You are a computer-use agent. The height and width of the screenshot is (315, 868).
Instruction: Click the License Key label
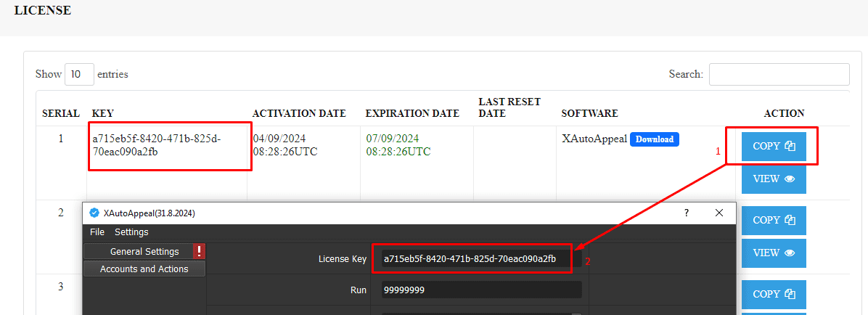pos(343,259)
